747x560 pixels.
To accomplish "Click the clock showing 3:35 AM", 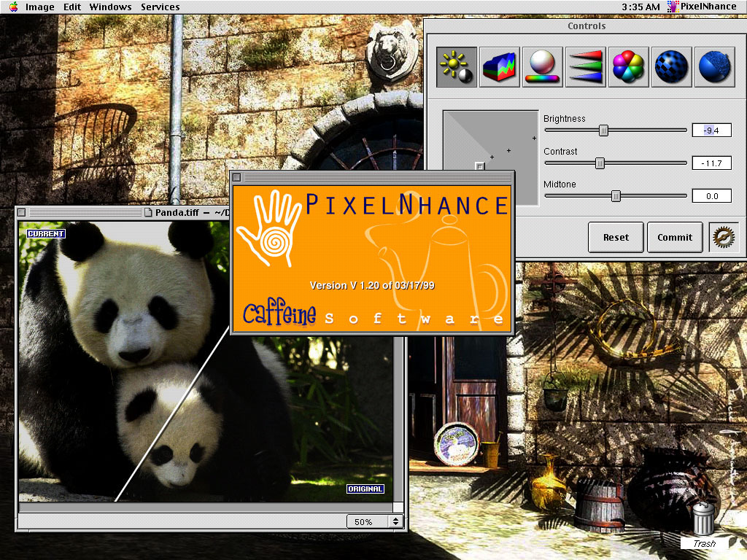I will pos(640,7).
